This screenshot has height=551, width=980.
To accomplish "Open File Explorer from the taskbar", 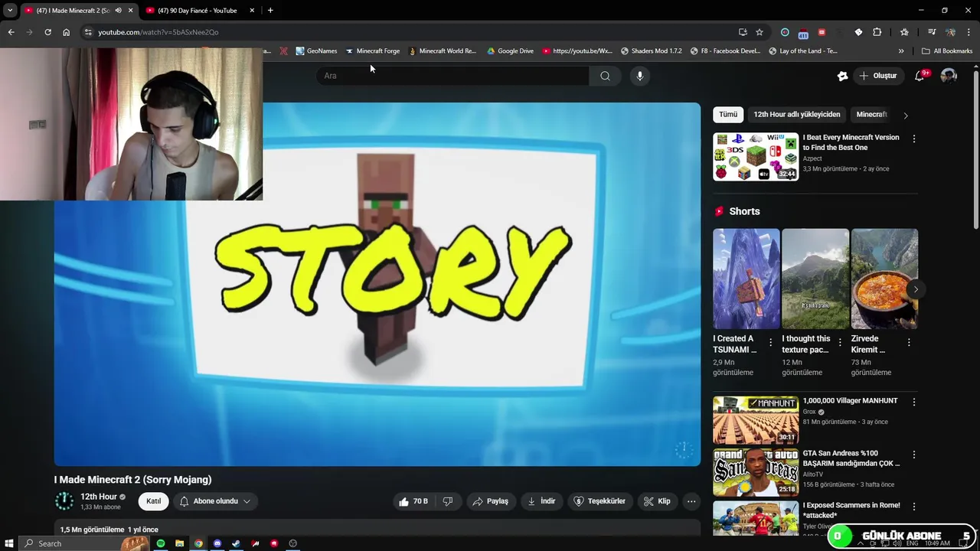I will (x=180, y=543).
